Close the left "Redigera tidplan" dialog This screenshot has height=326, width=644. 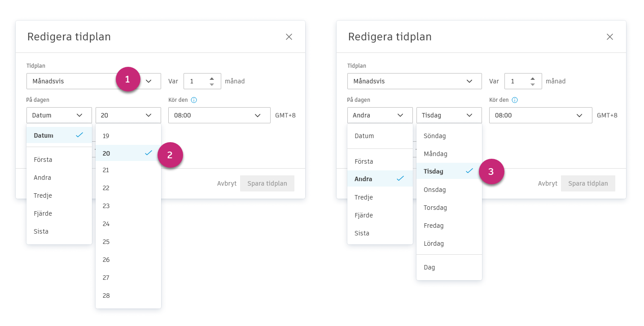pos(289,37)
